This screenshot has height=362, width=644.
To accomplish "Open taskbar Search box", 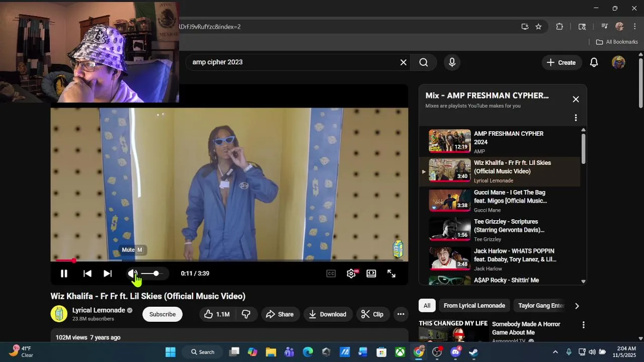I will tap(203, 352).
